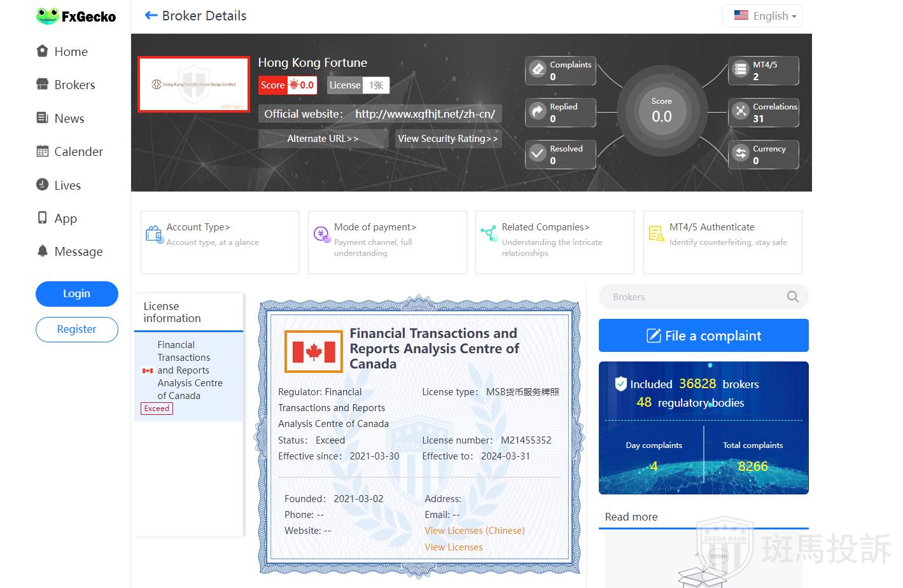
Task: Click the Complaints eraser icon
Action: coord(538,69)
